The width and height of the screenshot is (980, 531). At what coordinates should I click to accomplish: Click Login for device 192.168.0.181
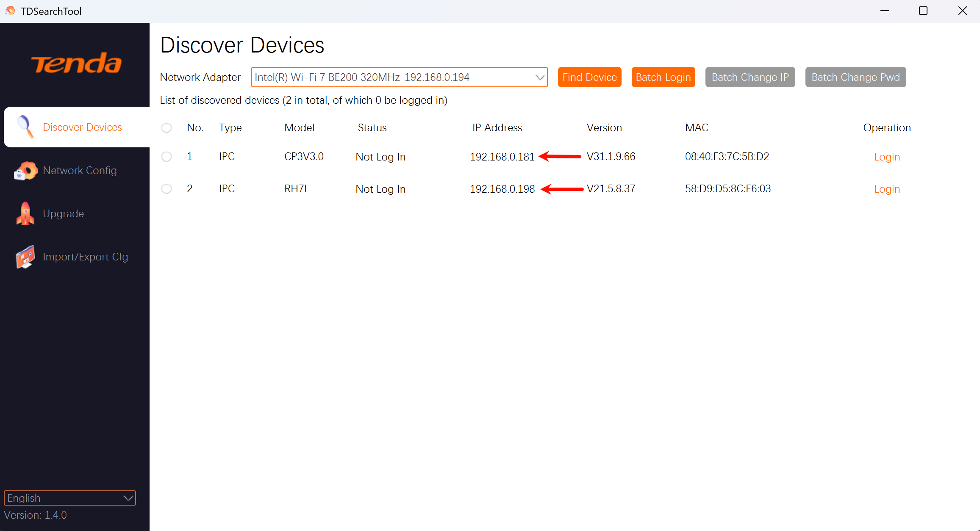(887, 157)
